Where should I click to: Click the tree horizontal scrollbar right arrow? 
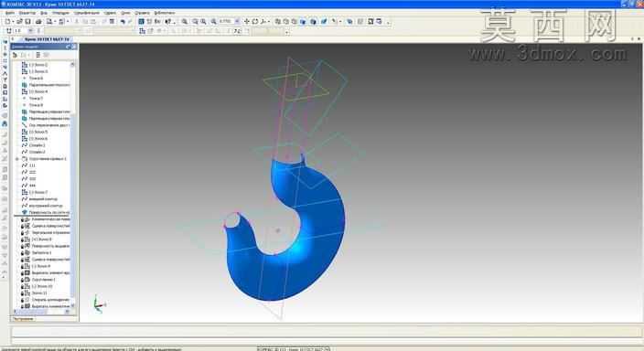68,312
